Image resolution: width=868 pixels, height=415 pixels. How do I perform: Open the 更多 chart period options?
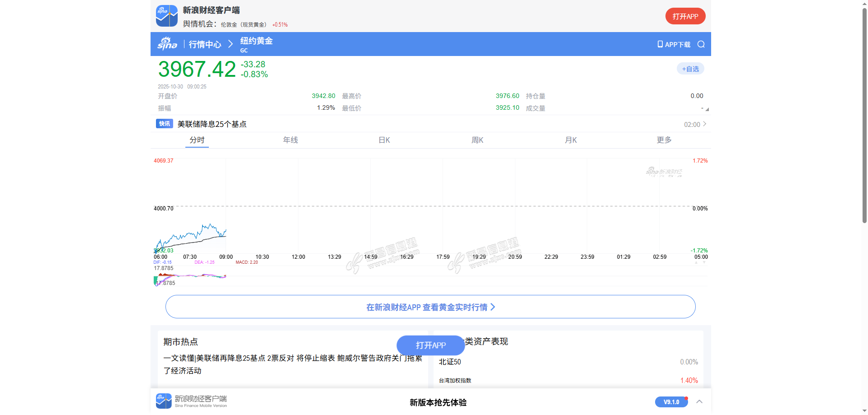tap(664, 140)
